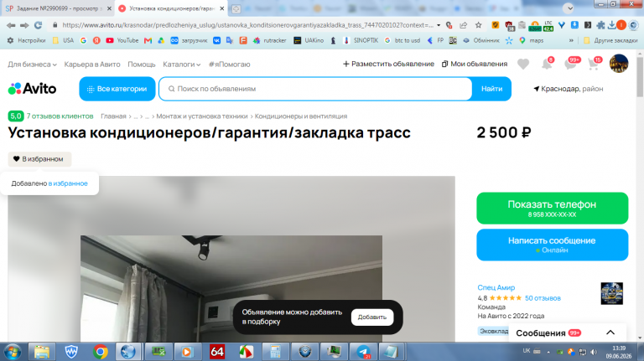This screenshot has height=361, width=644.
Task: Open rutracker bookmark
Action: pos(269,40)
